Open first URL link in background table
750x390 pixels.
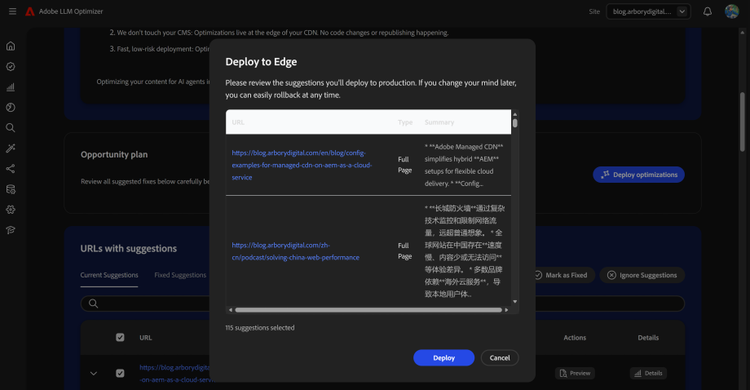pos(175,373)
